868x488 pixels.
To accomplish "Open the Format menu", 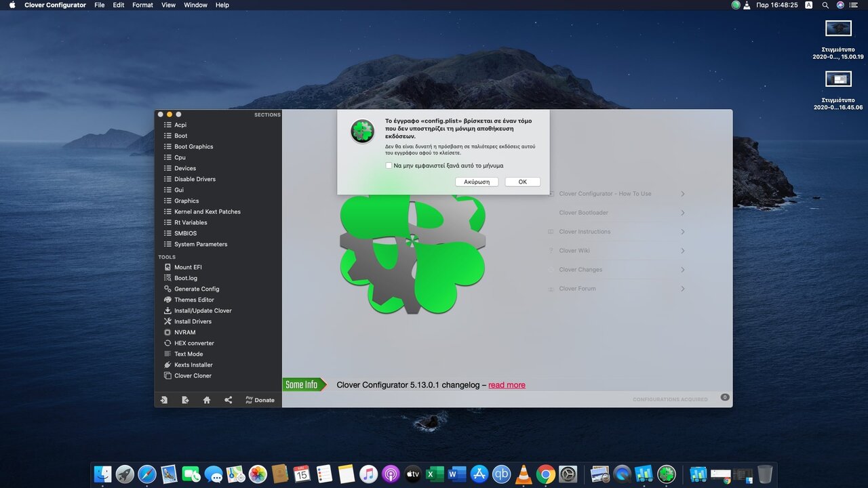I will (x=142, y=5).
